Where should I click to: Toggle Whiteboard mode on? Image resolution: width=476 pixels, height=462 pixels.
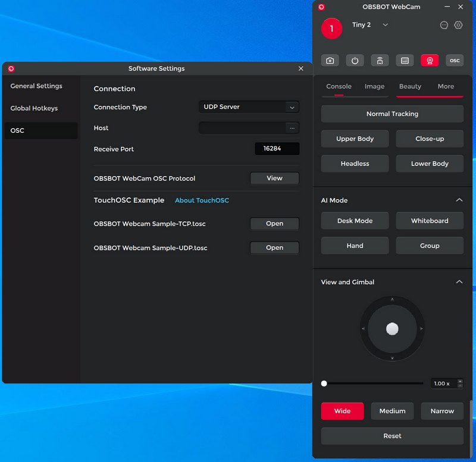click(430, 221)
